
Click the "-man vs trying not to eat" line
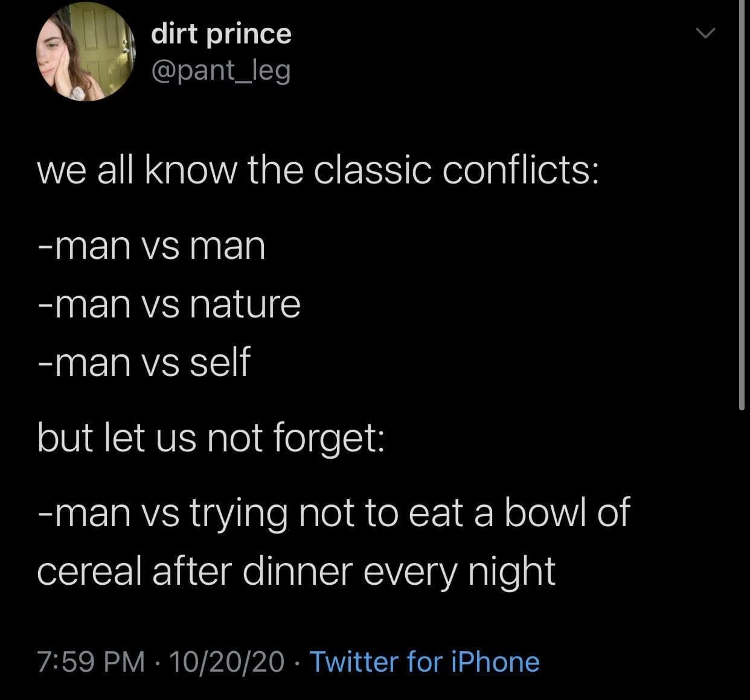click(333, 513)
